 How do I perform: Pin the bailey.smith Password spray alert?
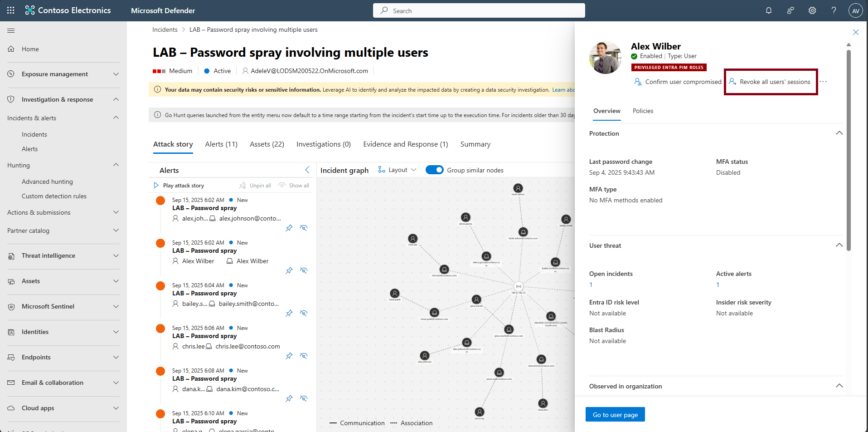coord(289,313)
